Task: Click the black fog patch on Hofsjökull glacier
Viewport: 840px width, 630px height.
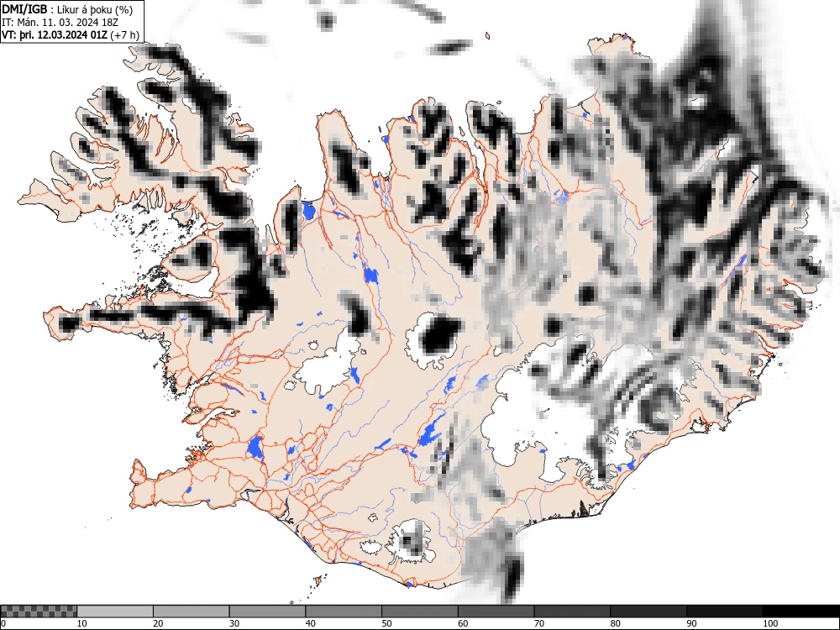Action: point(441,335)
